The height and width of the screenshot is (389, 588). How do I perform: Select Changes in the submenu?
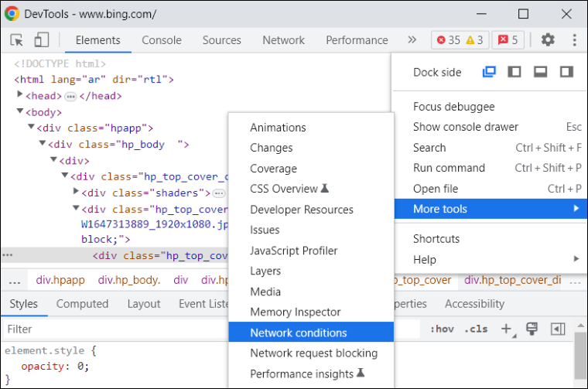click(311, 148)
